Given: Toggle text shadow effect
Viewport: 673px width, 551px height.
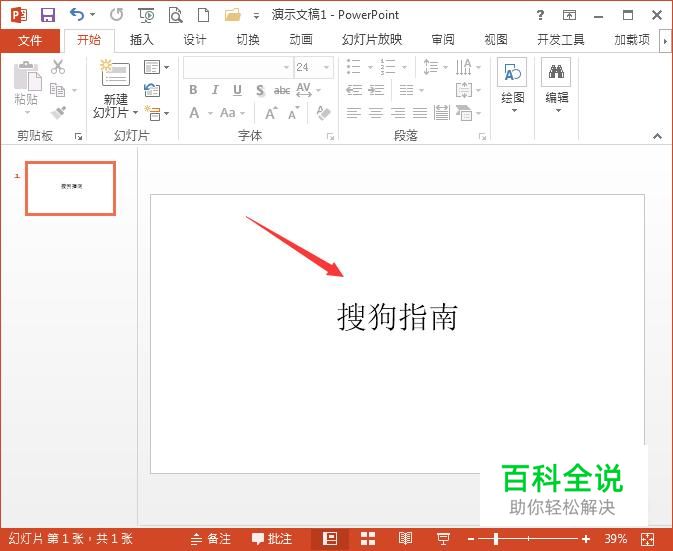Looking at the screenshot, I should point(260,90).
